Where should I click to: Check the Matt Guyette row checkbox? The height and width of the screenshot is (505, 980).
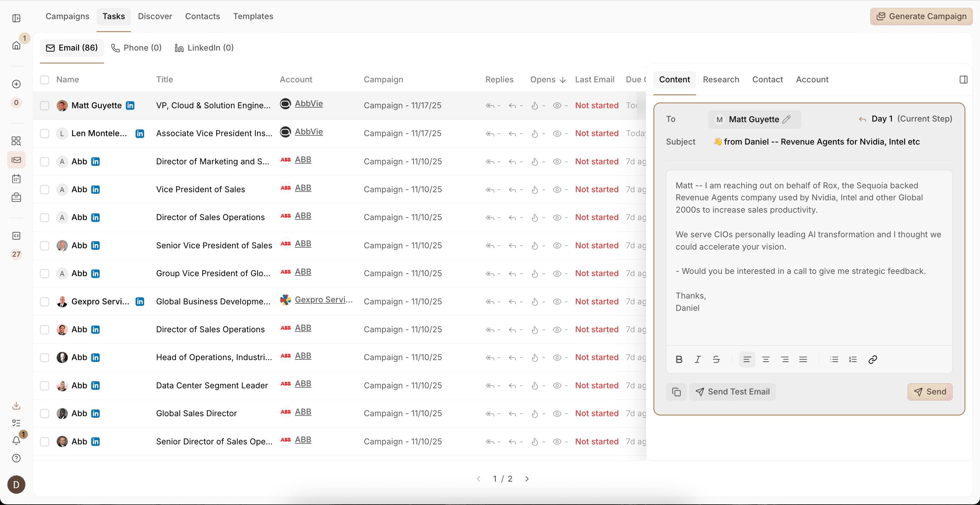44,105
